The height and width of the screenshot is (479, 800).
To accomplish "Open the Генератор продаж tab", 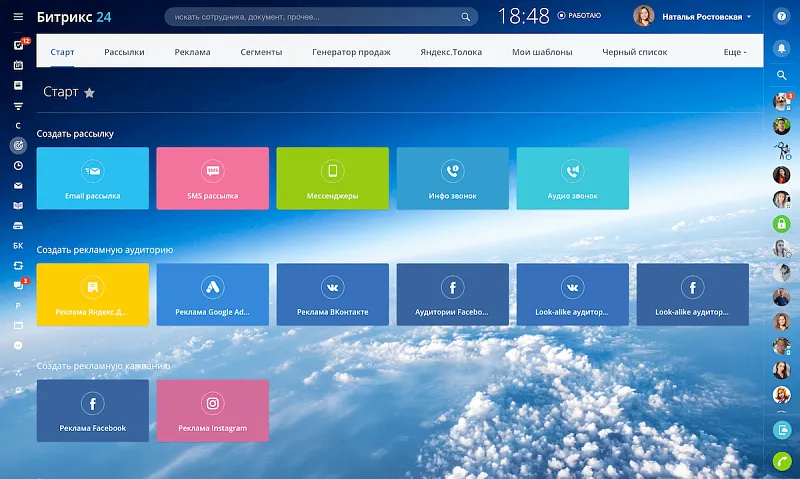I will 345,51.
